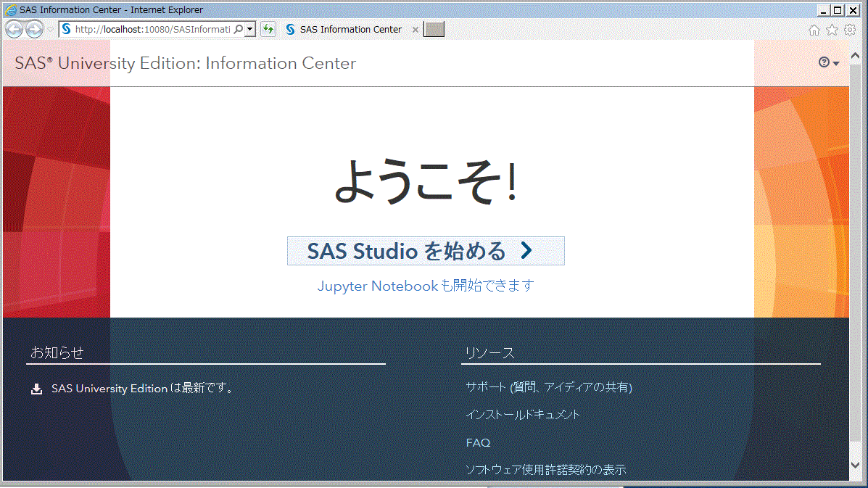The height and width of the screenshot is (488, 868).
Task: Open the browser Tools gear icon
Action: pos(850,30)
